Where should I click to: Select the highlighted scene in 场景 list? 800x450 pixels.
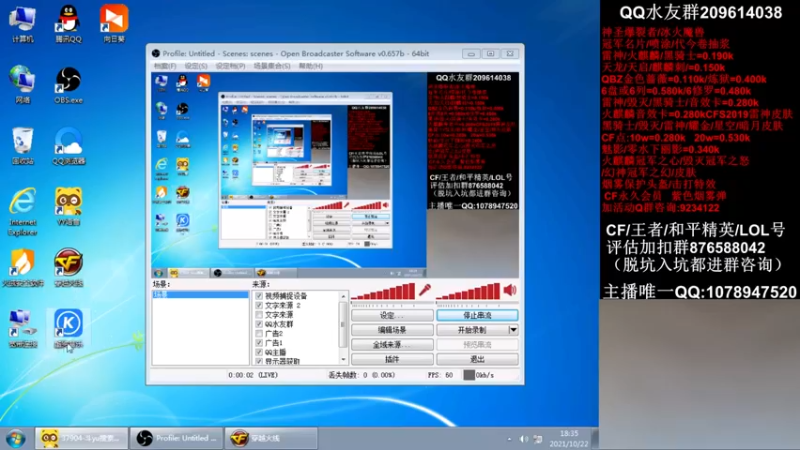(201, 295)
